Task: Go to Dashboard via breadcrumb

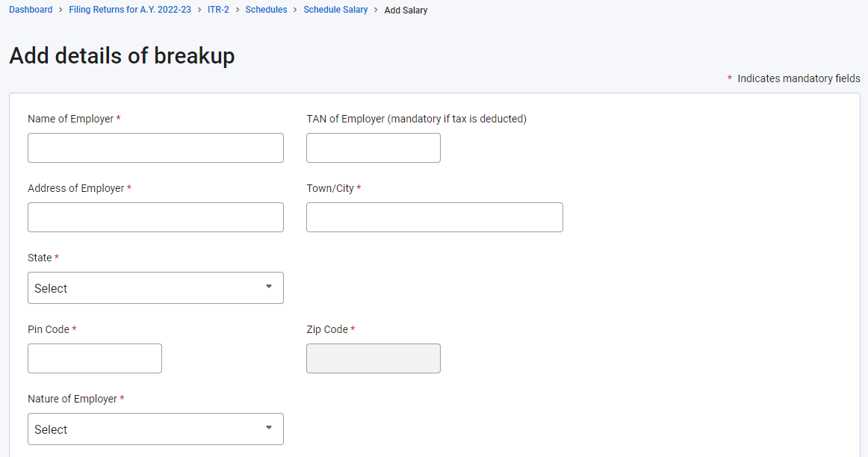Action: pyautogui.click(x=31, y=10)
